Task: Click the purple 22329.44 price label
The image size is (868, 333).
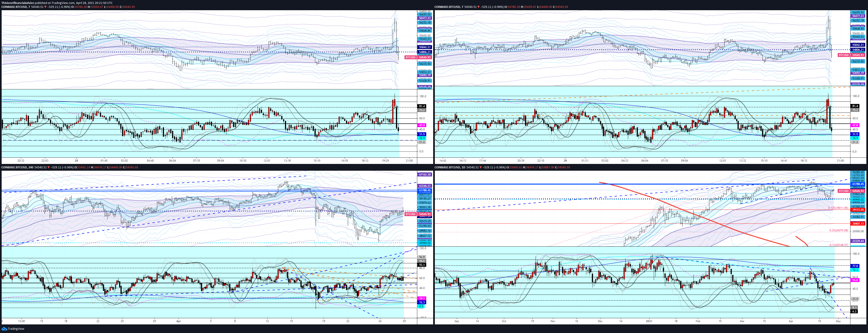Action: coord(858,241)
